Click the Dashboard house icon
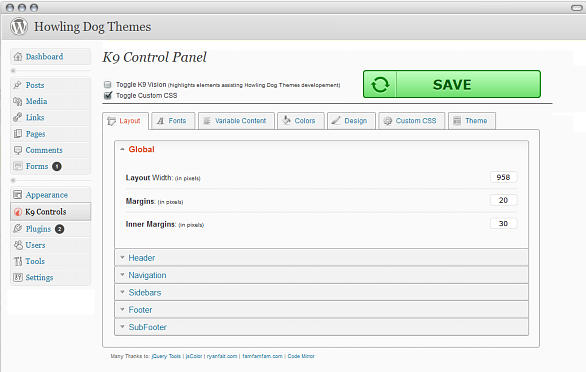 click(18, 56)
